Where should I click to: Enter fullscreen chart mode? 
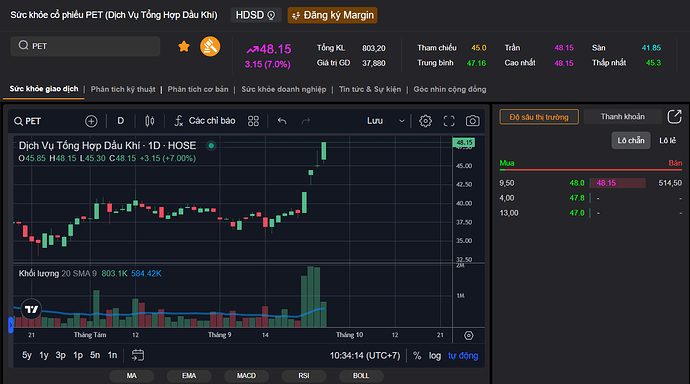click(x=449, y=121)
